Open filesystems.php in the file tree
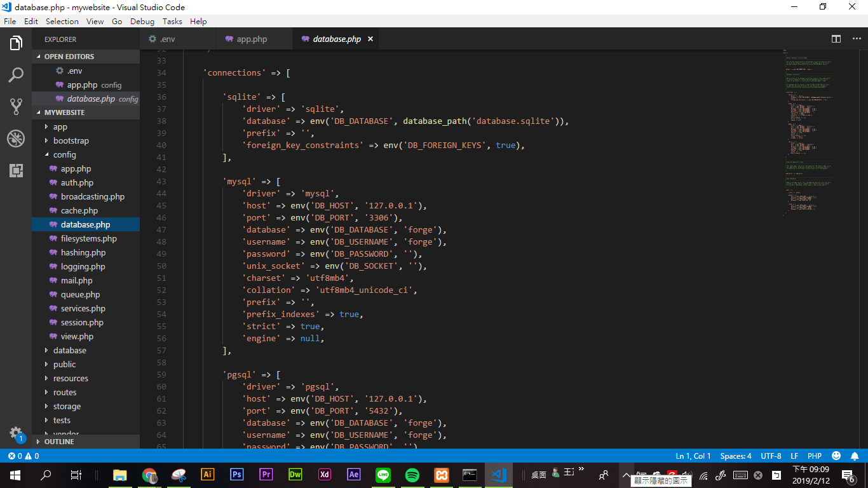868x488 pixels. click(x=86, y=238)
